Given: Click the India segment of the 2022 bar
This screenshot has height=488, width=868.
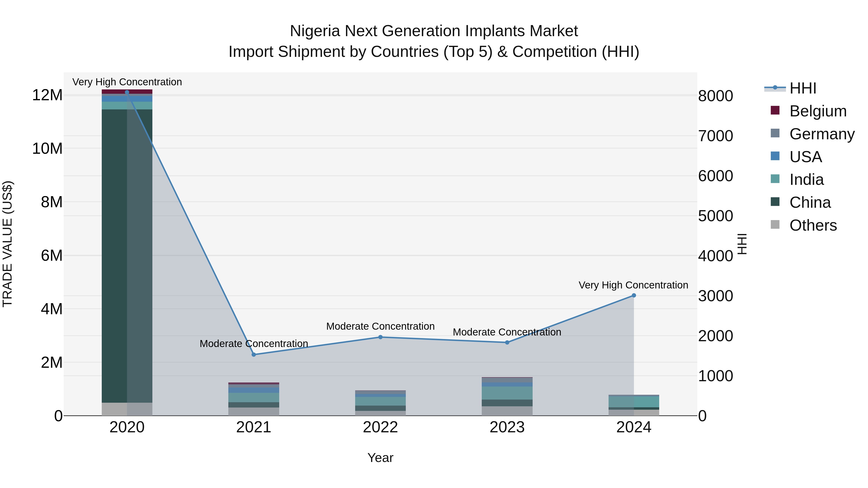Looking at the screenshot, I should (380, 401).
